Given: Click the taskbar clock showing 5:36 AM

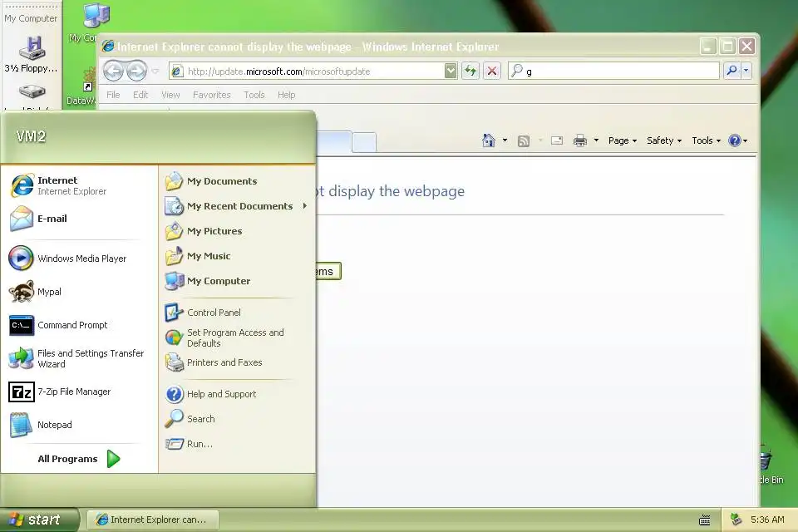Looking at the screenshot, I should [767, 520].
